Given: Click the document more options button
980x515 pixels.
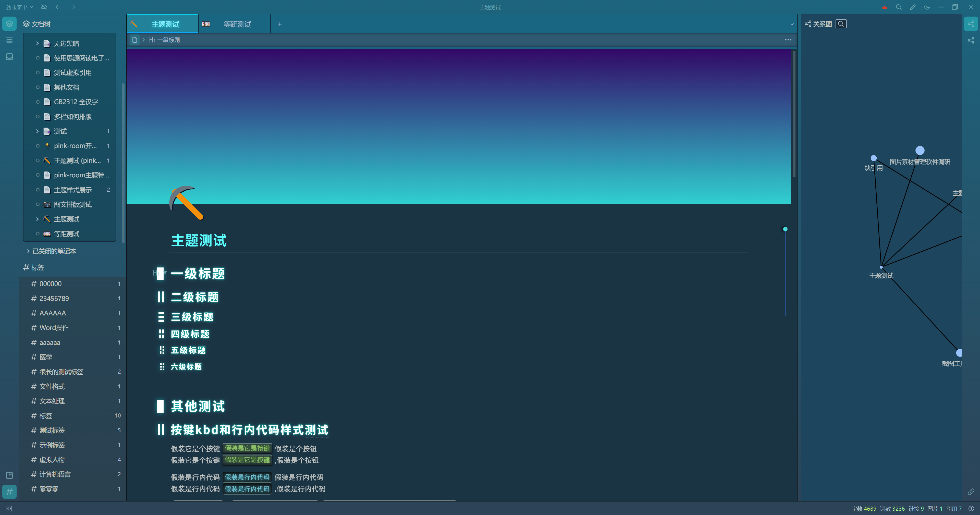Looking at the screenshot, I should point(788,40).
